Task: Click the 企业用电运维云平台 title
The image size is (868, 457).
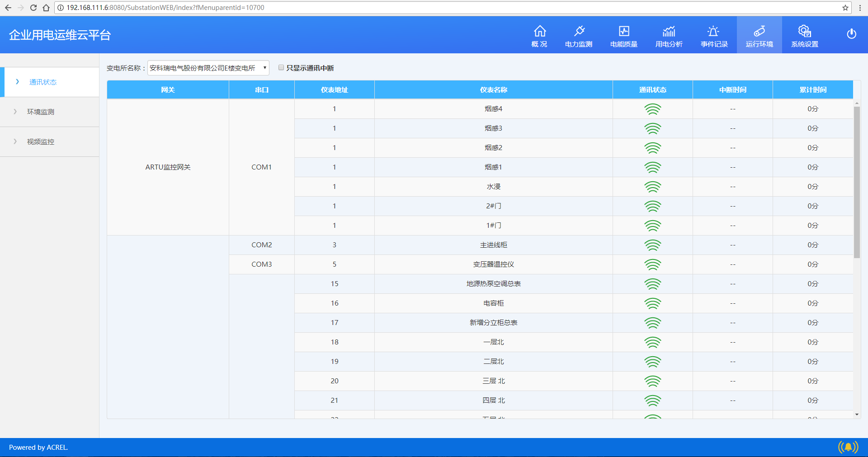Action: point(60,35)
